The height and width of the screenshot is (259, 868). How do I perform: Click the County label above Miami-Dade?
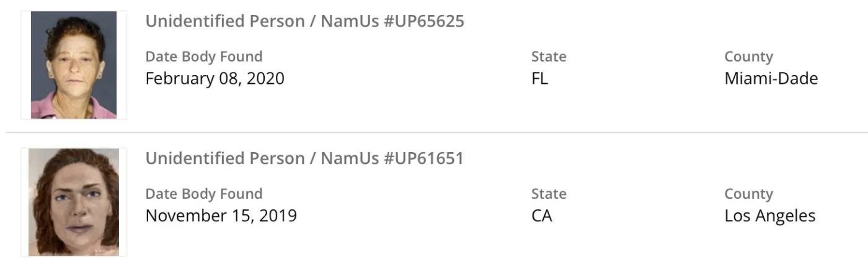click(x=748, y=57)
